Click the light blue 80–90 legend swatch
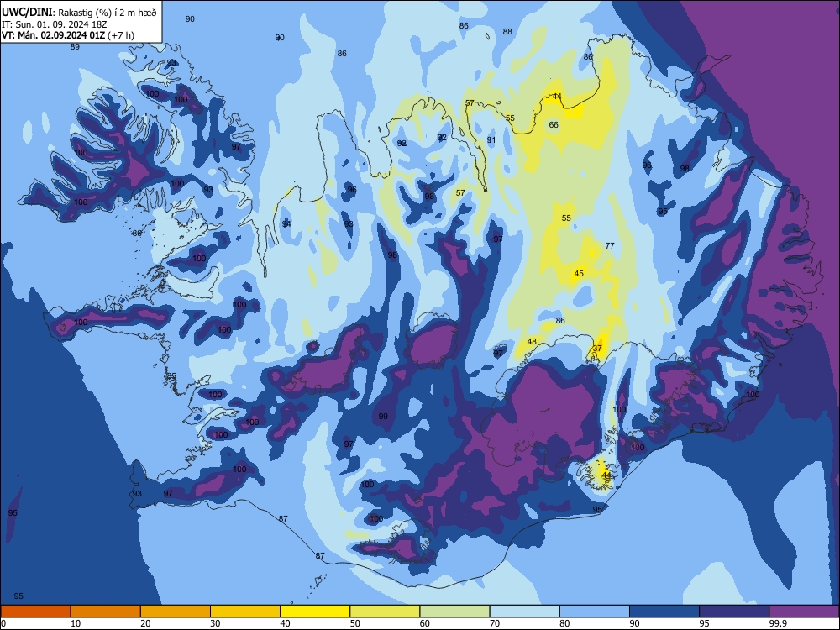 click(x=594, y=612)
